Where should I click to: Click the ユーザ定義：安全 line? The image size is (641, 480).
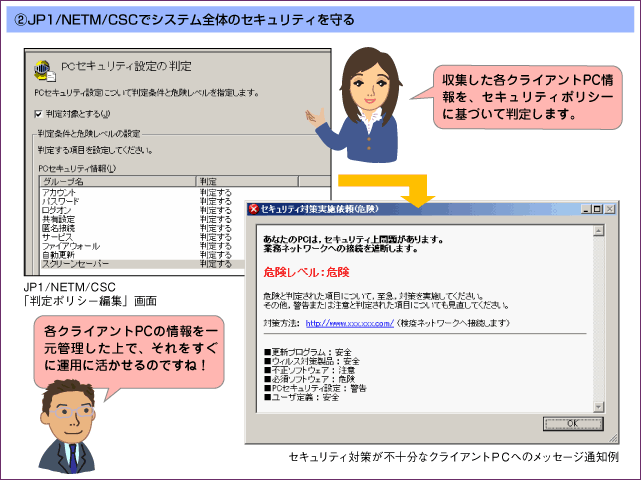click(x=301, y=397)
